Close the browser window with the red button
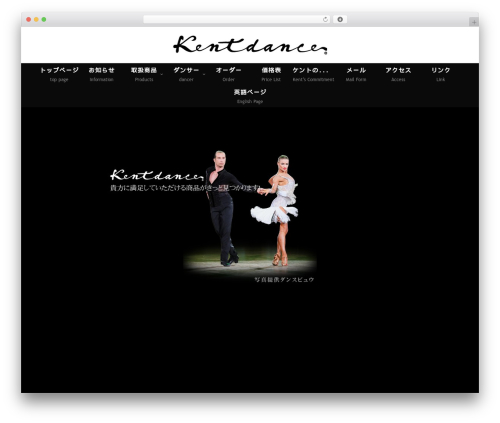This screenshot has width=500, height=423. (29, 20)
